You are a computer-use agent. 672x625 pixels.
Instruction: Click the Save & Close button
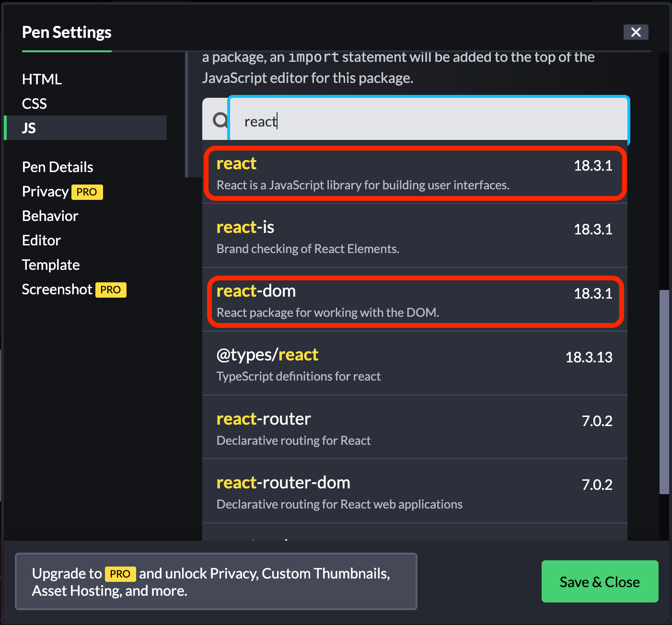pyautogui.click(x=600, y=581)
